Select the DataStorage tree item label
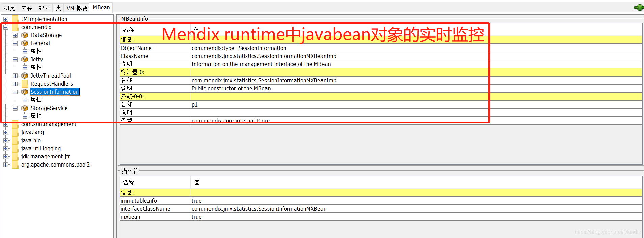Screen dimensions: 644x238 pyautogui.click(x=46, y=35)
